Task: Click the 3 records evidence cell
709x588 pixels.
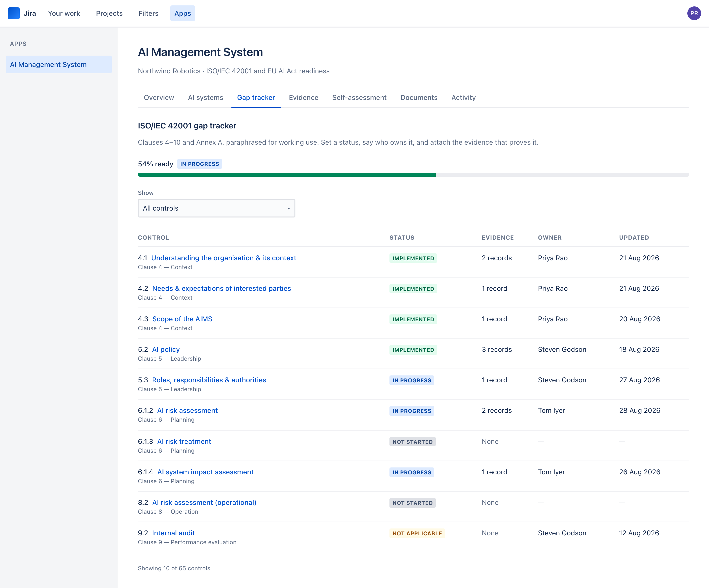Action: pyautogui.click(x=497, y=350)
